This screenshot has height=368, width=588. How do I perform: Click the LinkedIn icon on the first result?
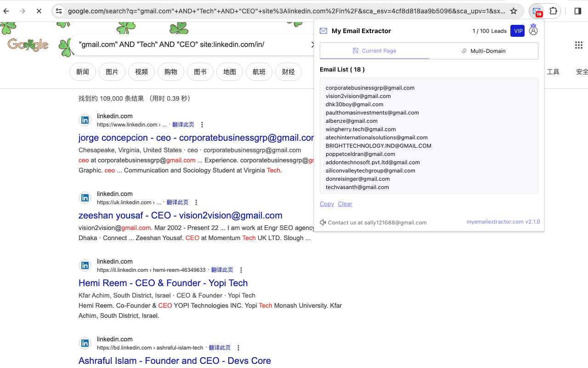(x=85, y=120)
